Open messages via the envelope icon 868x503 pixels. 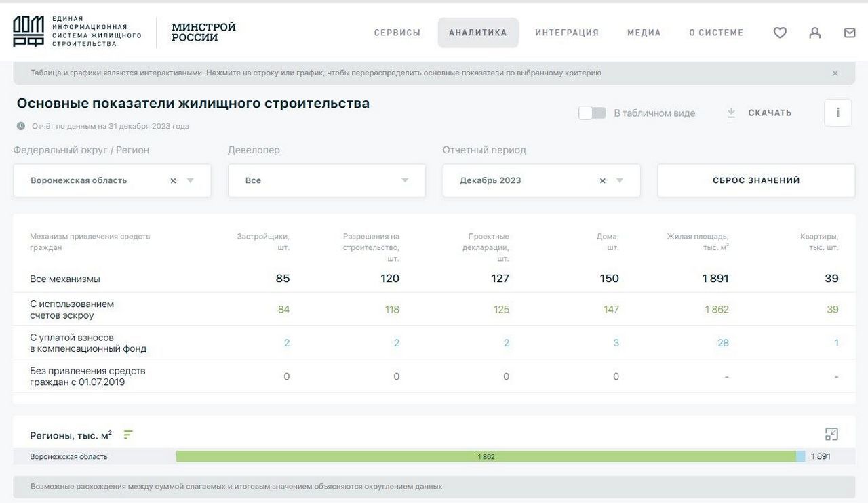tap(850, 33)
